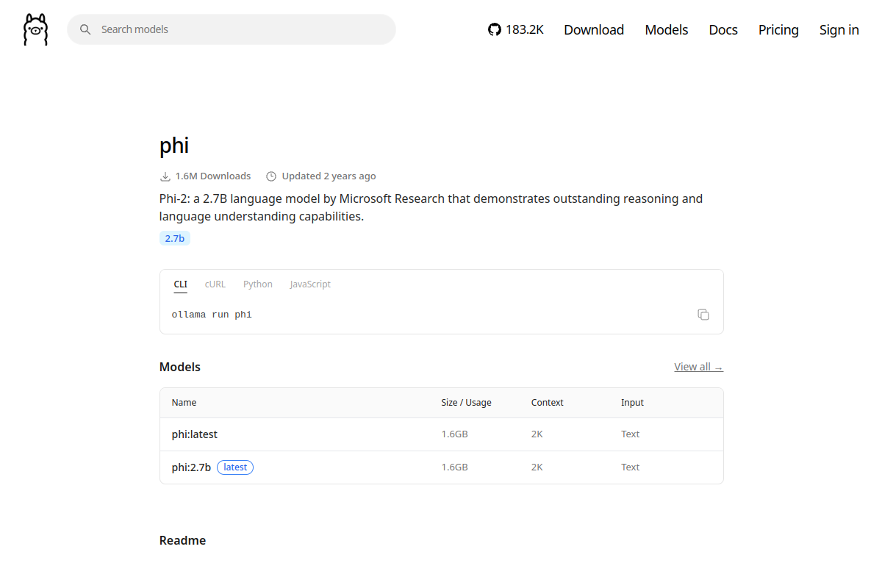Click the Models section heading
Screen dimensions: 882x588
tap(180, 367)
